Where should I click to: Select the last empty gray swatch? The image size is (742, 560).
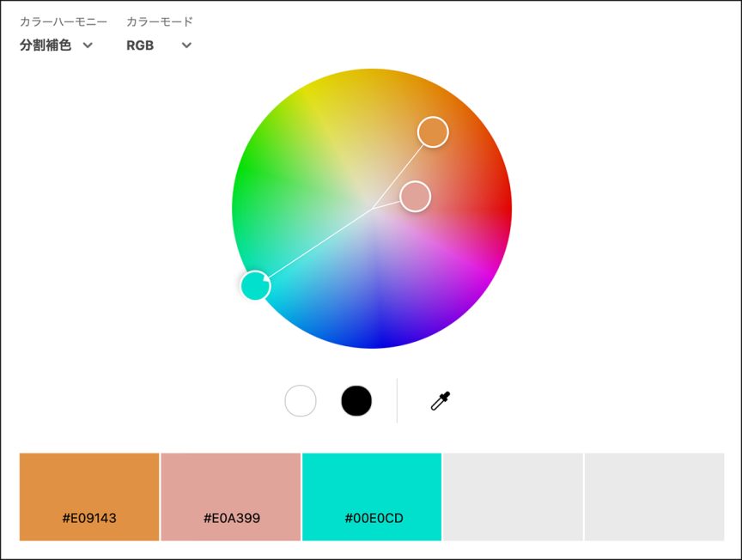pos(654,497)
